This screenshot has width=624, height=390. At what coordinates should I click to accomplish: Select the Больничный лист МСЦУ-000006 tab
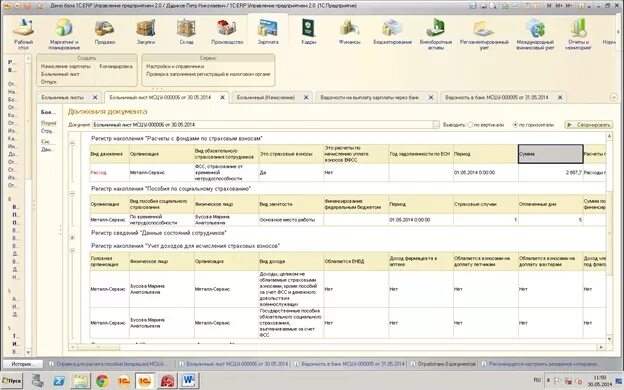tap(160, 98)
